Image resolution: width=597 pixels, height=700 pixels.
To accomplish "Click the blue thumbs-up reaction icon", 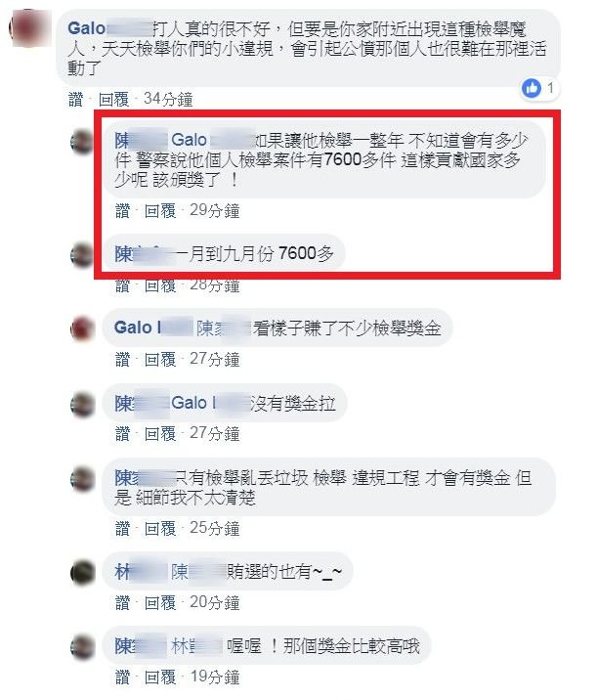I will (x=532, y=88).
